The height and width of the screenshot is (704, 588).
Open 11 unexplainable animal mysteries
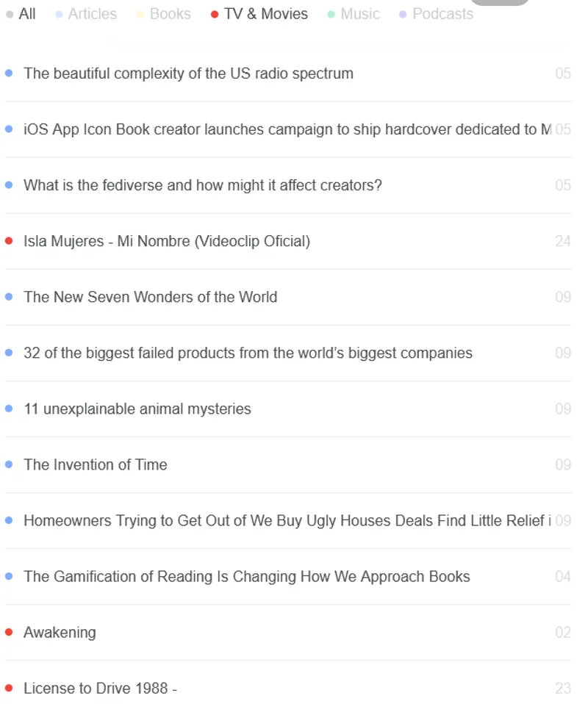(x=137, y=409)
